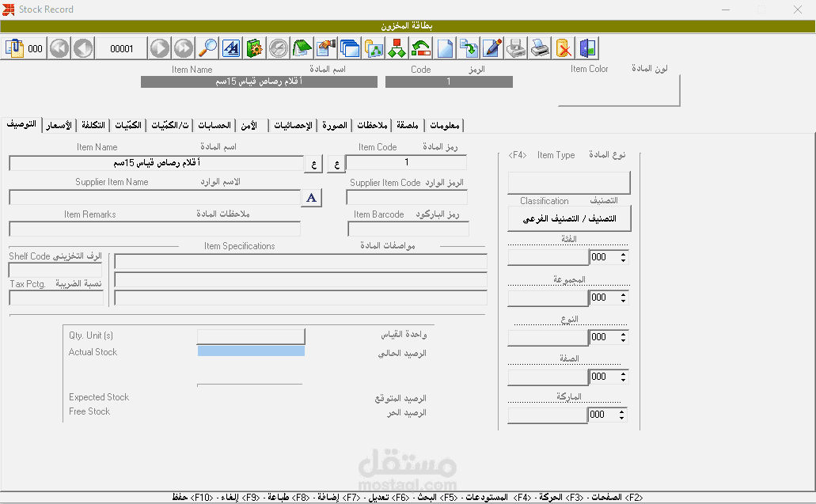Click the ع button beside Item Code field
The height and width of the screenshot is (504, 816).
click(336, 164)
